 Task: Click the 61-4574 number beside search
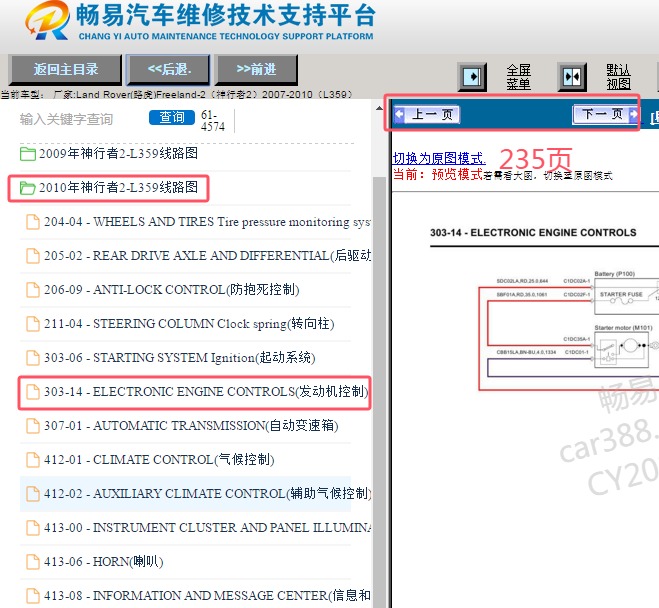[213, 121]
